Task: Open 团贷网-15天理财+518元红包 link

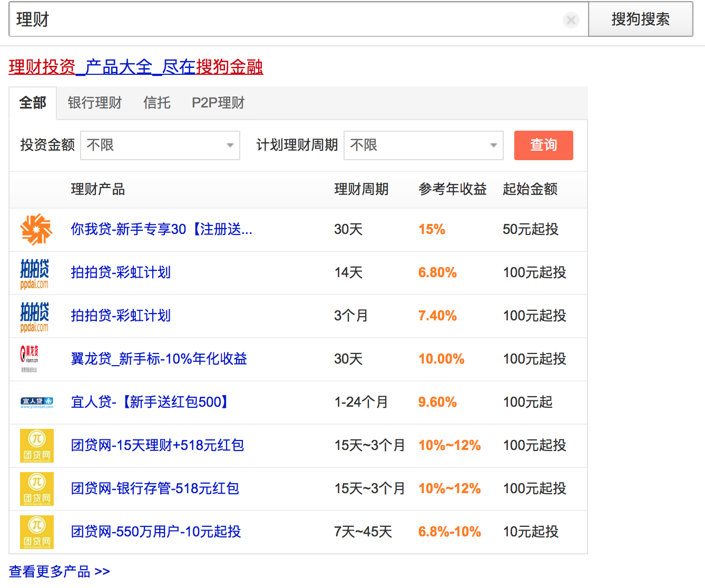Action: pos(158,445)
